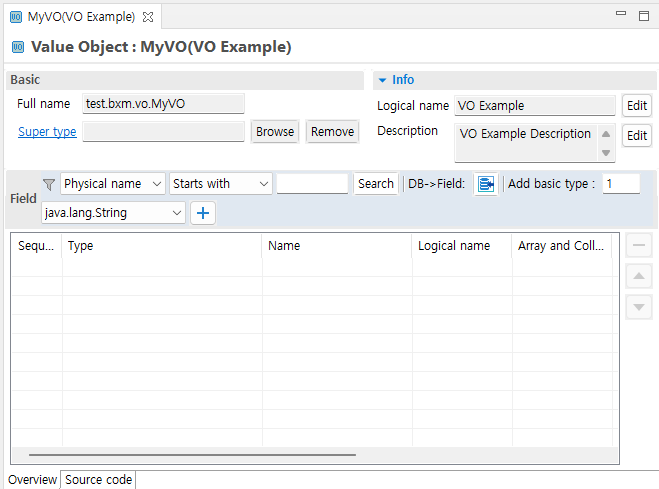The height and width of the screenshot is (489, 659).
Task: Minimize the editor pane
Action: [x=621, y=13]
